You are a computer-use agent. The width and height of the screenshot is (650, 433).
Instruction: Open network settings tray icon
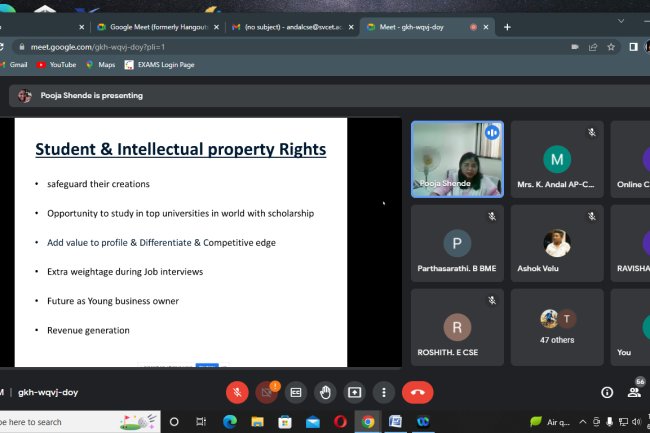[623, 422]
